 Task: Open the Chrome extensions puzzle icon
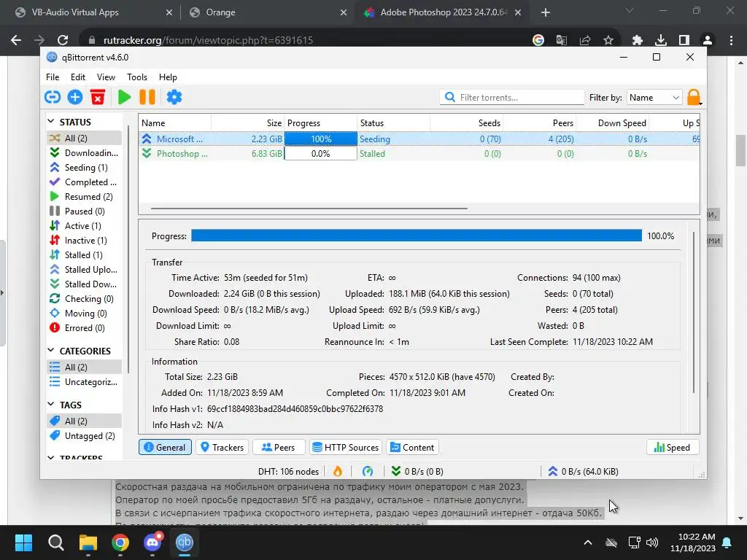tap(637, 40)
